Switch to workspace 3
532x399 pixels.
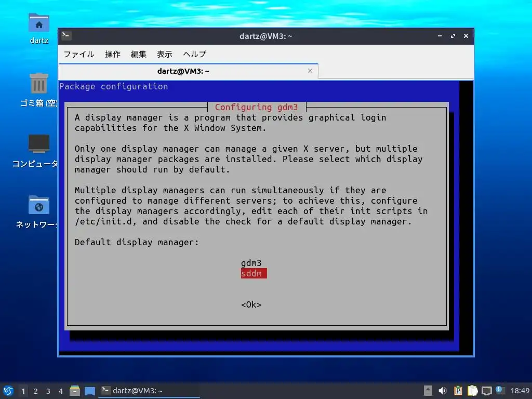tap(48, 391)
